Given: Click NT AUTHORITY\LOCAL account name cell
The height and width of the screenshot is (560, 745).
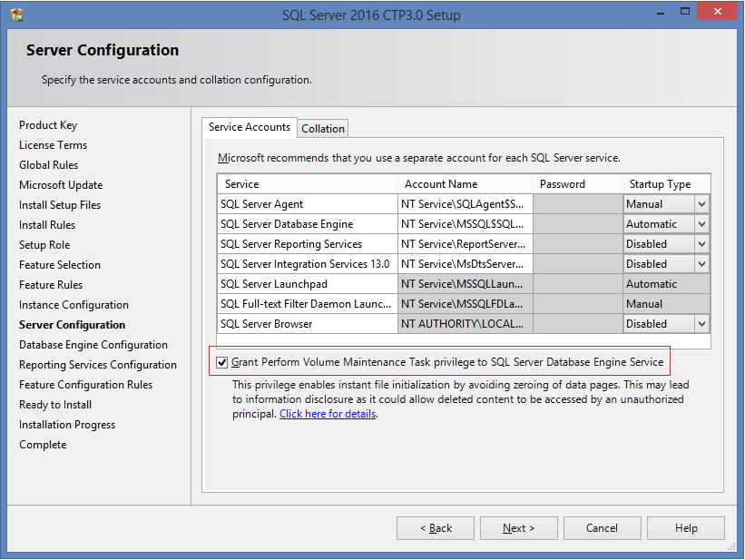Looking at the screenshot, I should tap(466, 324).
